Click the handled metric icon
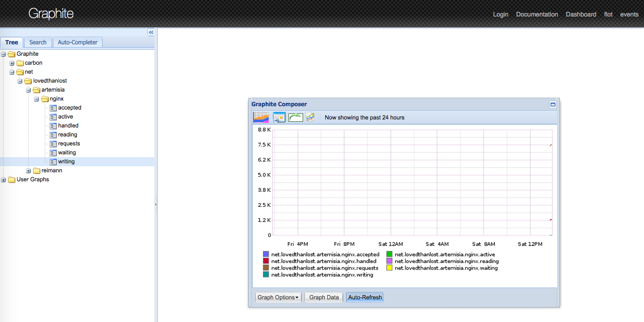The image size is (644, 322). [x=53, y=126]
